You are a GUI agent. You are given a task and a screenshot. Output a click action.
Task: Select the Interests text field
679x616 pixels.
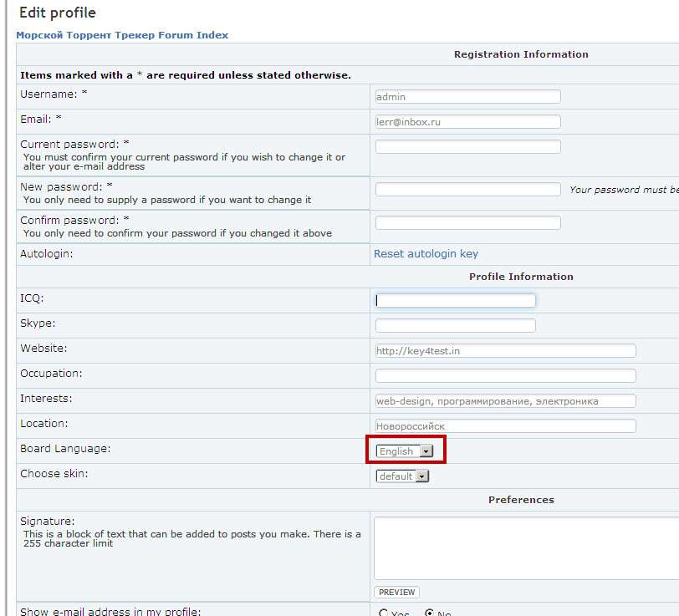point(505,401)
